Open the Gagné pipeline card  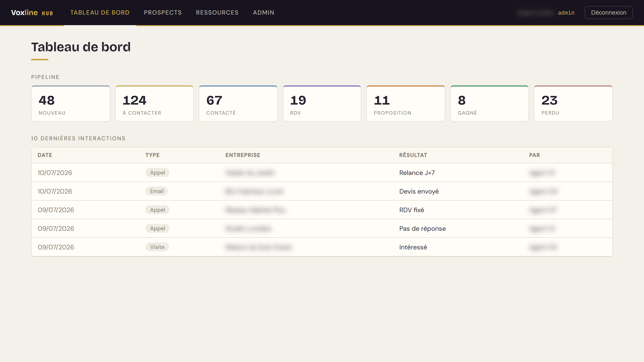coord(490,104)
